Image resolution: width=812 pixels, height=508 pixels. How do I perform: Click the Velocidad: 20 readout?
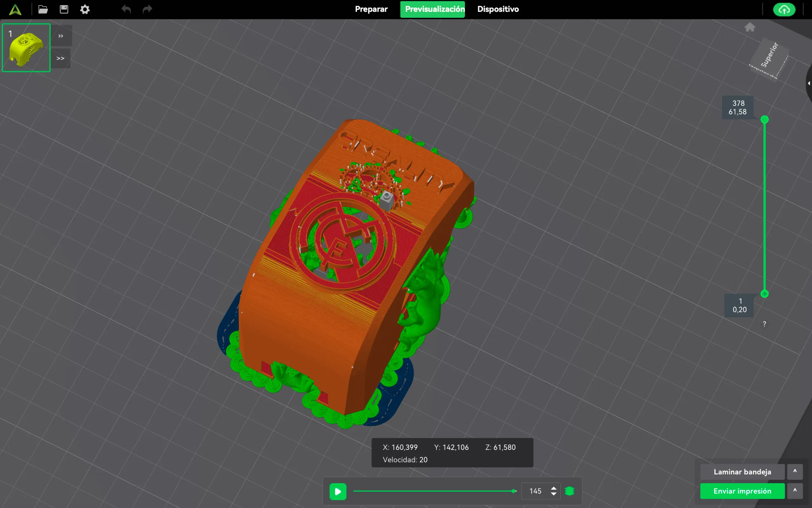[x=405, y=460]
